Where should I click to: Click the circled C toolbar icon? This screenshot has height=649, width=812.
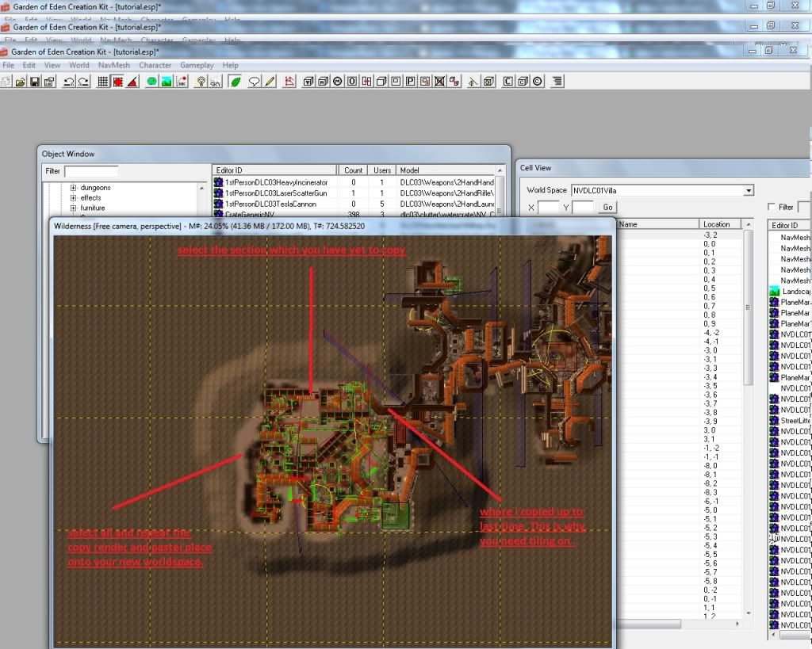coord(538,82)
